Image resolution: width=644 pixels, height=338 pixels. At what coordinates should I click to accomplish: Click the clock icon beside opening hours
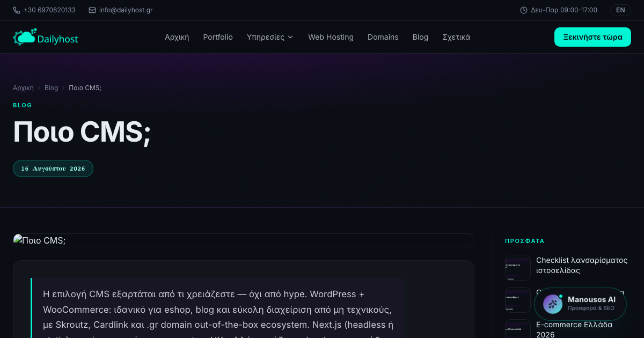(524, 10)
